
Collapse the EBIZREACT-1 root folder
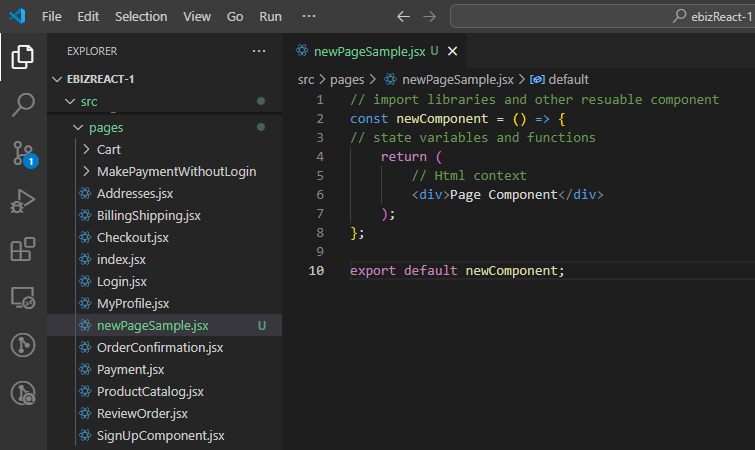[57, 79]
